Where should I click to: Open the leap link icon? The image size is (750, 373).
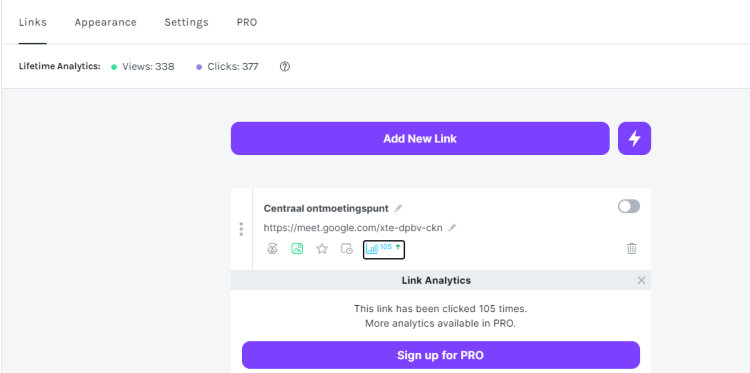coord(272,249)
